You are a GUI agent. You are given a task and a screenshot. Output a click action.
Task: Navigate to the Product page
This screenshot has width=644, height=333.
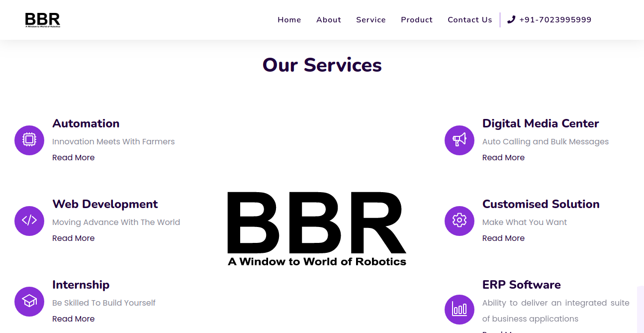(417, 20)
